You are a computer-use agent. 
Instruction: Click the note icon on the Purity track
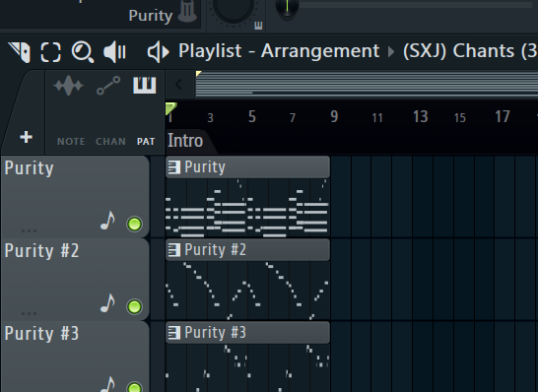pyautogui.click(x=107, y=220)
